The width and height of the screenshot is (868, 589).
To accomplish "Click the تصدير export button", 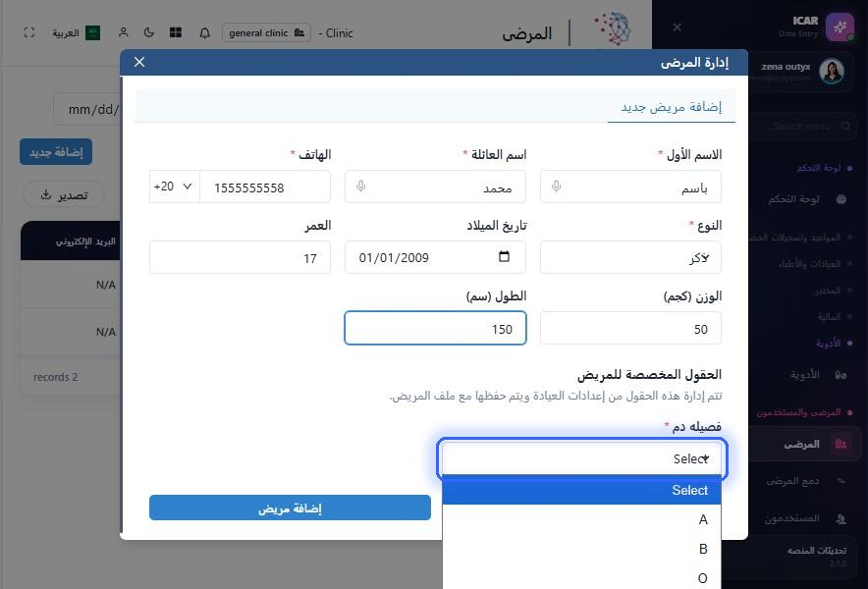I will [64, 194].
